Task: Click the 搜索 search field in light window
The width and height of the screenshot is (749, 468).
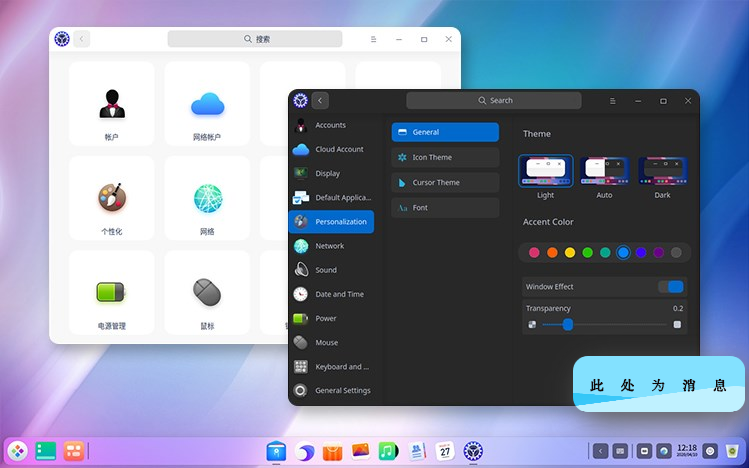Action: (x=257, y=39)
